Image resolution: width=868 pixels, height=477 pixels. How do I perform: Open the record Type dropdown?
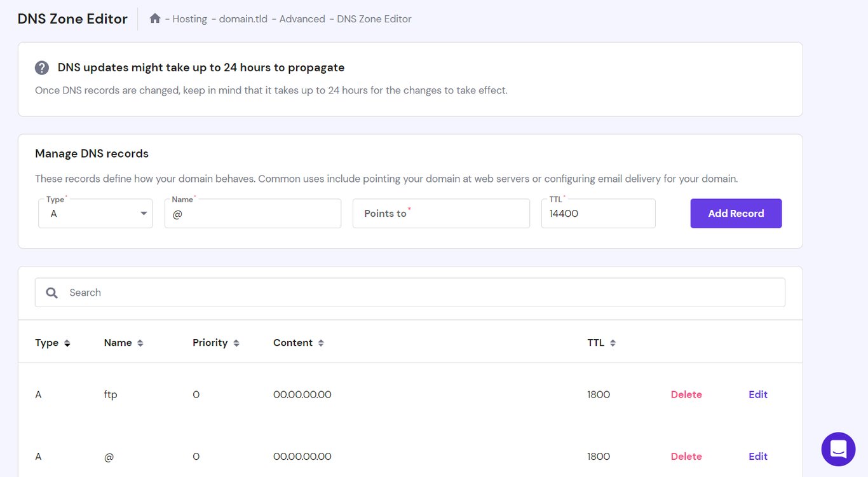tap(144, 213)
